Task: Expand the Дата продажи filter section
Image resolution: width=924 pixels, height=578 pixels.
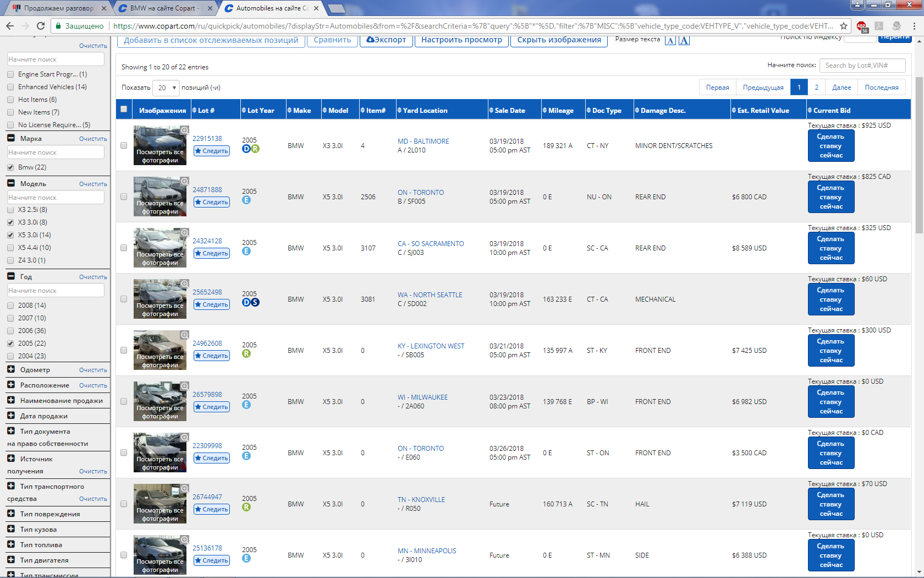Action: tap(11, 416)
